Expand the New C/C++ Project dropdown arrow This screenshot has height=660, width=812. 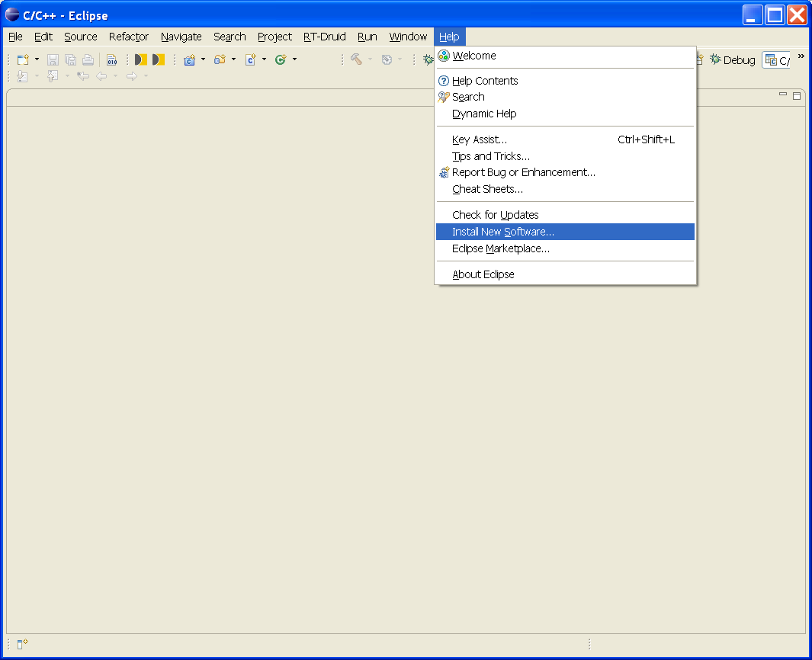coord(203,59)
